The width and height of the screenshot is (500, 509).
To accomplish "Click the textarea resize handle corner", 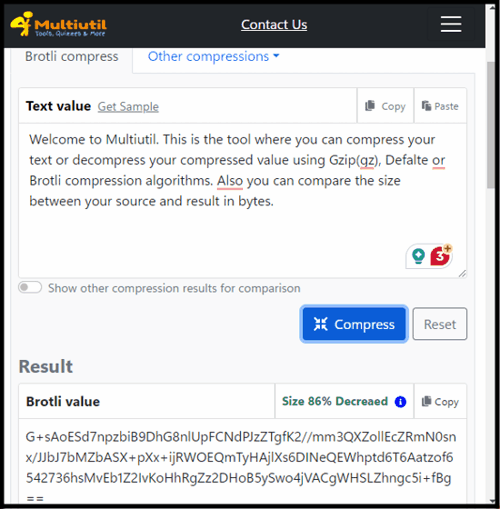I will point(462,274).
